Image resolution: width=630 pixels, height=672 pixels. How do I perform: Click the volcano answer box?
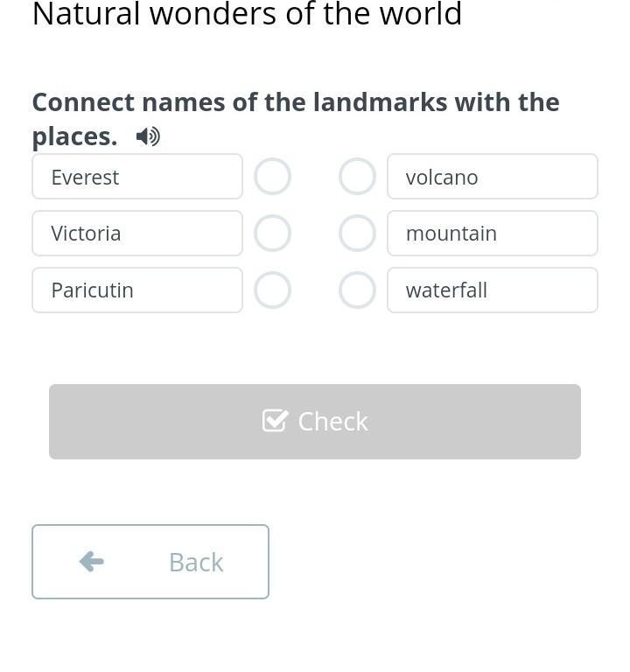tap(493, 177)
